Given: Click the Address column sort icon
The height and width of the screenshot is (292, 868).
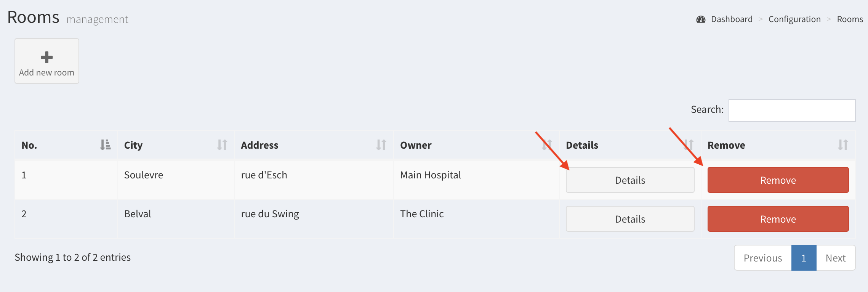Looking at the screenshot, I should 381,145.
